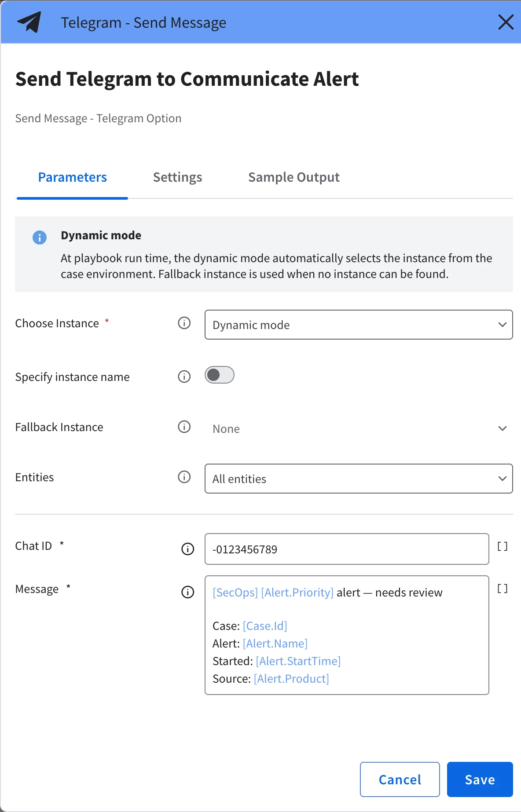Image resolution: width=521 pixels, height=812 pixels.
Task: Close the Telegram Send Message dialog
Action: click(506, 22)
